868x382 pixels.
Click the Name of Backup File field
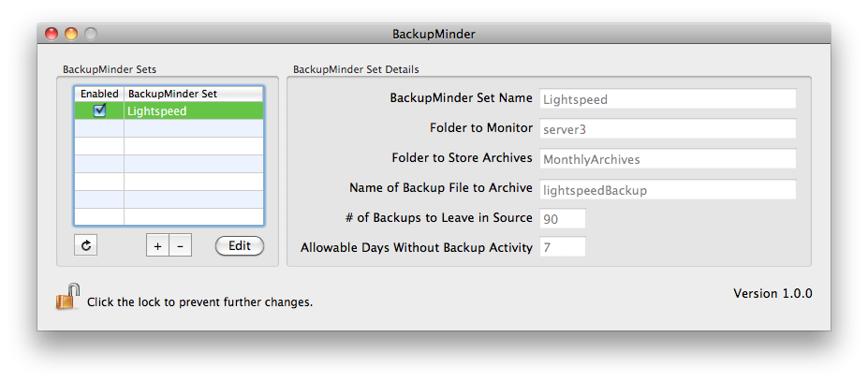click(667, 189)
